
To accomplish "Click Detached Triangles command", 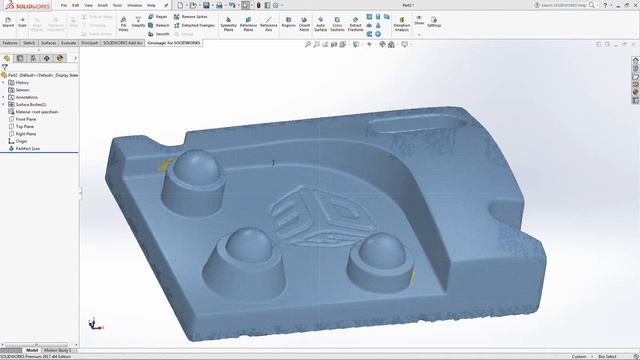I will point(194,25).
